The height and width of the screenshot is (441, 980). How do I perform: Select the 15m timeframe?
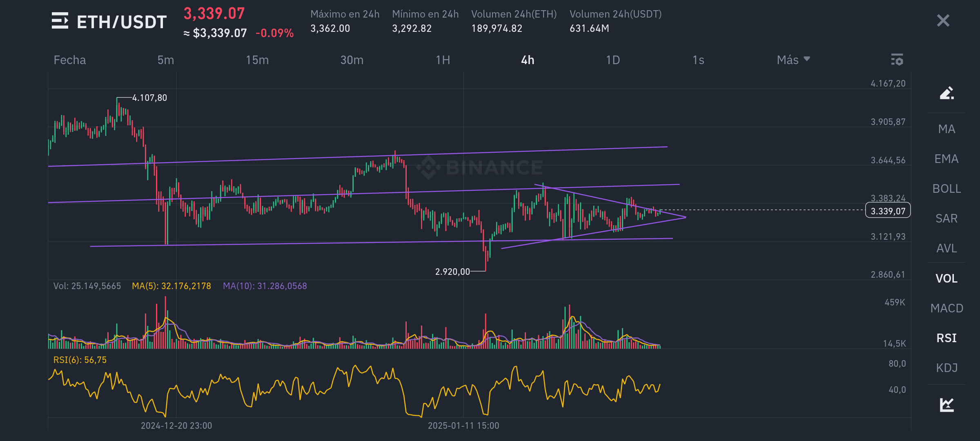(x=257, y=60)
